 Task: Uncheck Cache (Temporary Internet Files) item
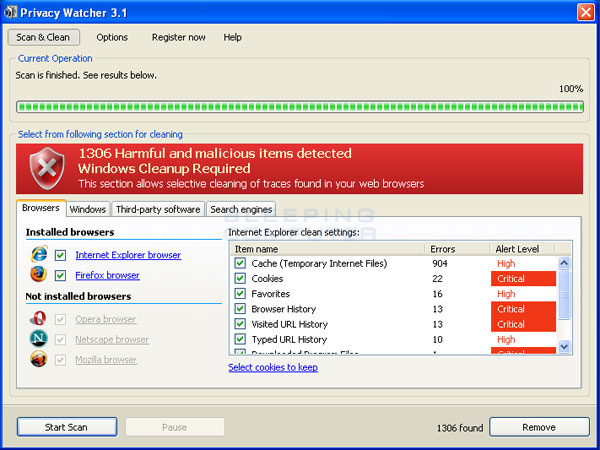[240, 263]
